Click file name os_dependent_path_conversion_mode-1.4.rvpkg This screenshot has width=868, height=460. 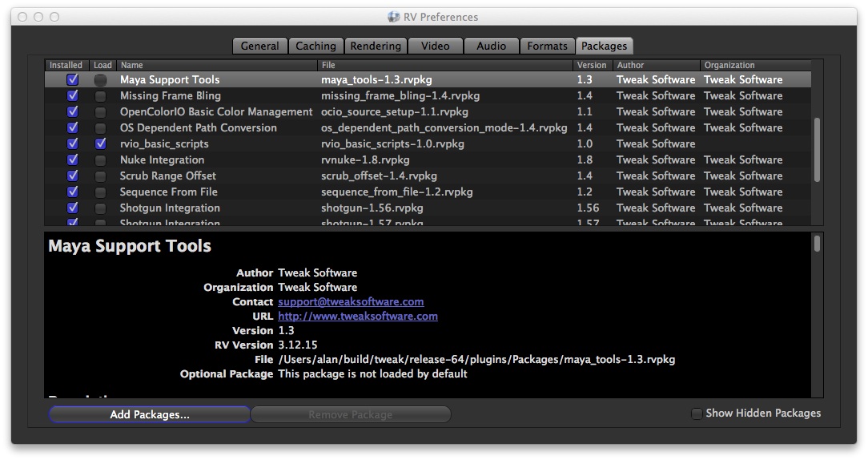[444, 128]
